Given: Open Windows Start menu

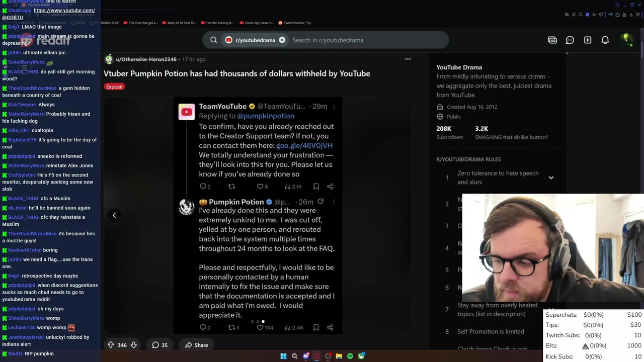Looking at the screenshot, I should click(x=283, y=356).
